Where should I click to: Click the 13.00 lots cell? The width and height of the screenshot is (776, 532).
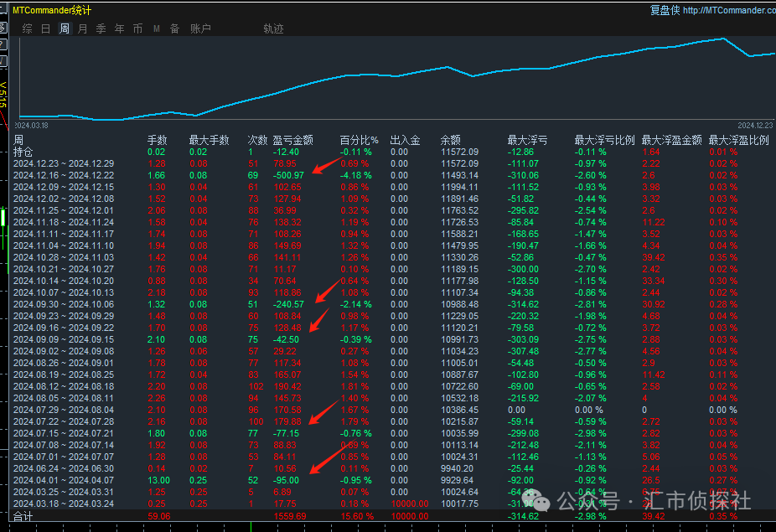[159, 481]
